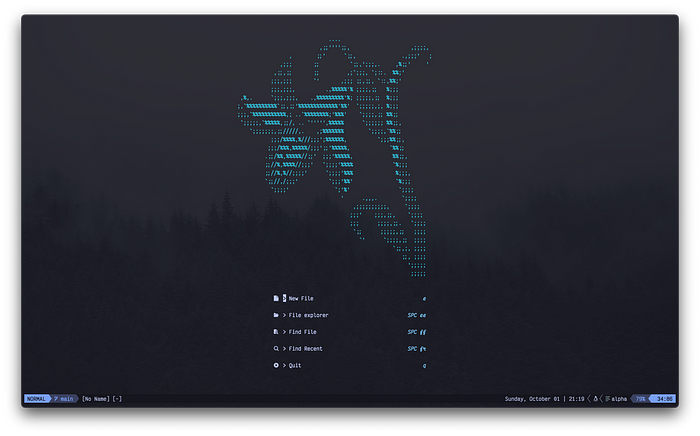Choose the Find File entry
This screenshot has width=700, height=436.
(x=350, y=332)
